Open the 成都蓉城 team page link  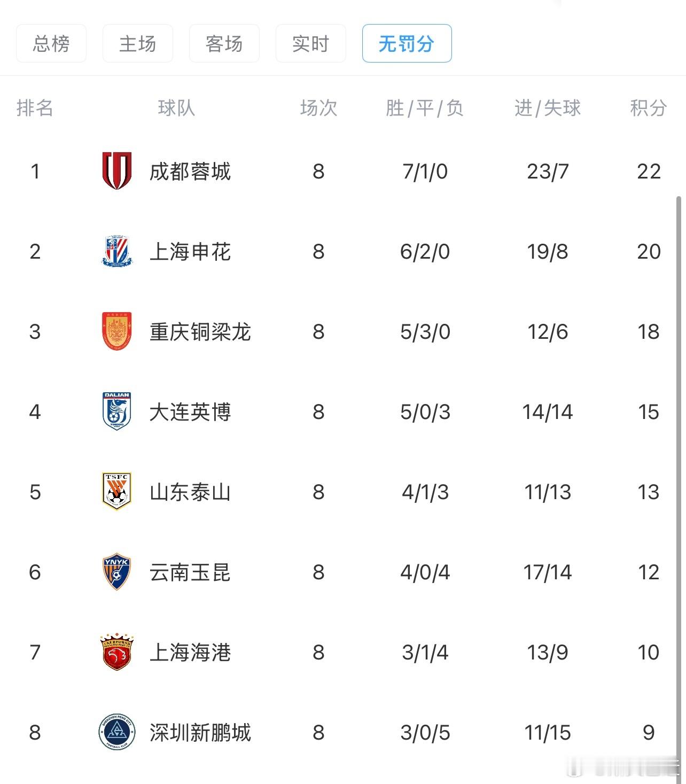(x=190, y=172)
